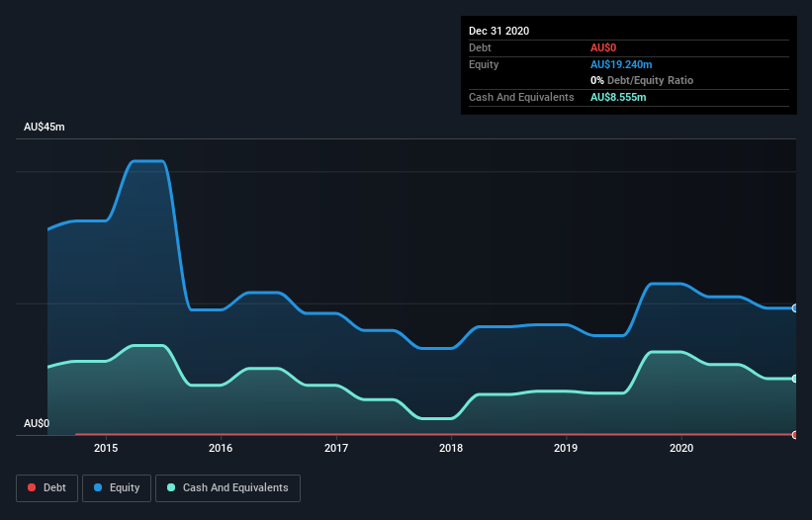Click Cash And Equivalents label in tooltip
Screen dimensions: 812x520
(x=521, y=97)
